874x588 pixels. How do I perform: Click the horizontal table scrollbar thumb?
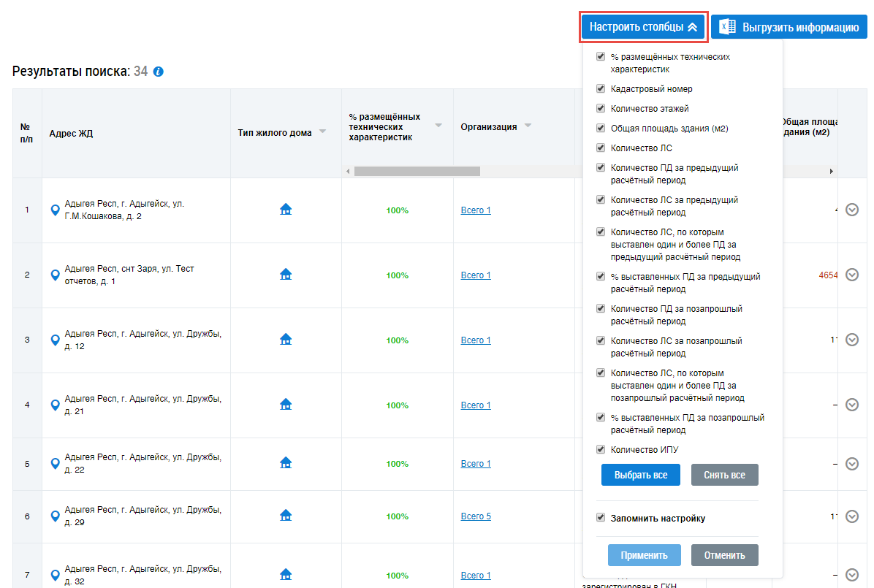[417, 171]
